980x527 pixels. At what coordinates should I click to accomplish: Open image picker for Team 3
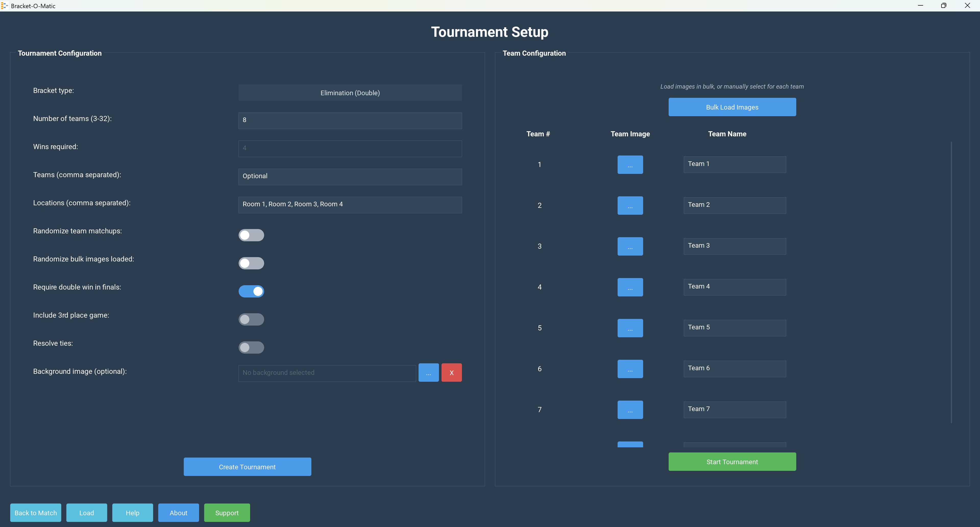pos(630,247)
